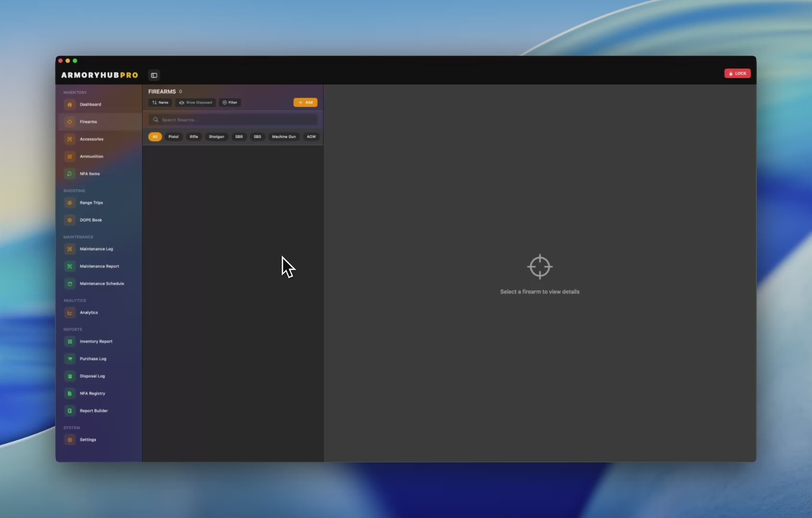This screenshot has height=518, width=812.
Task: Click the Range Trips target icon
Action: [70, 203]
